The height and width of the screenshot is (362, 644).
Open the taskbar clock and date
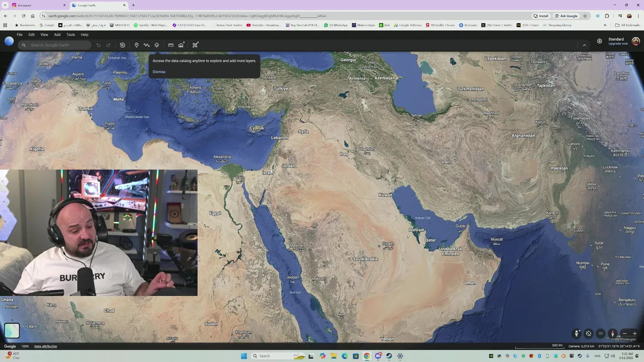point(627,356)
